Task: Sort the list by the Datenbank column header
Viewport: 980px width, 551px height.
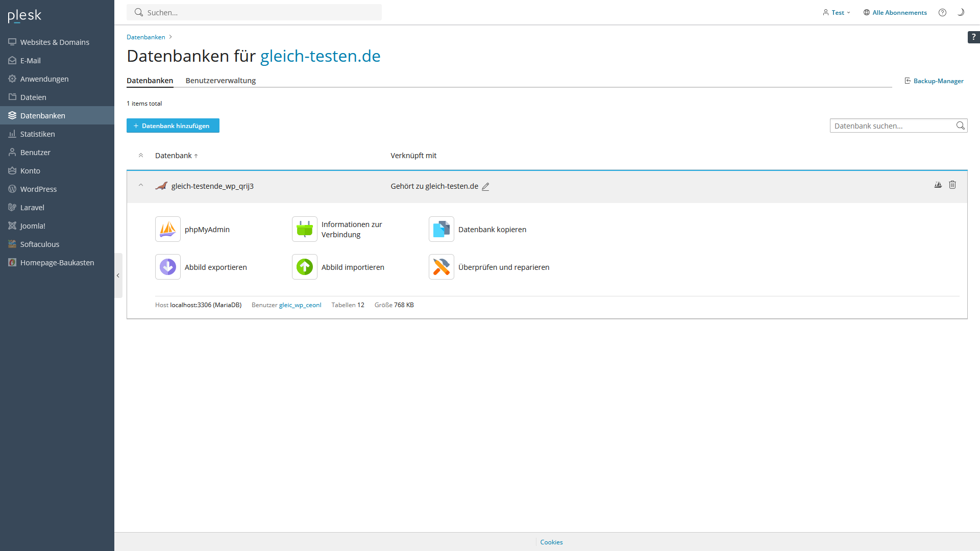Action: pos(174,156)
